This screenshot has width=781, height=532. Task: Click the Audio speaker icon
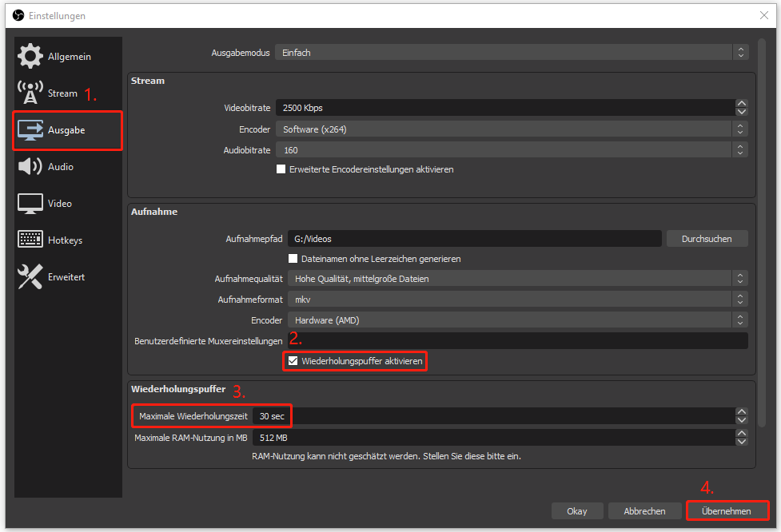[30, 166]
